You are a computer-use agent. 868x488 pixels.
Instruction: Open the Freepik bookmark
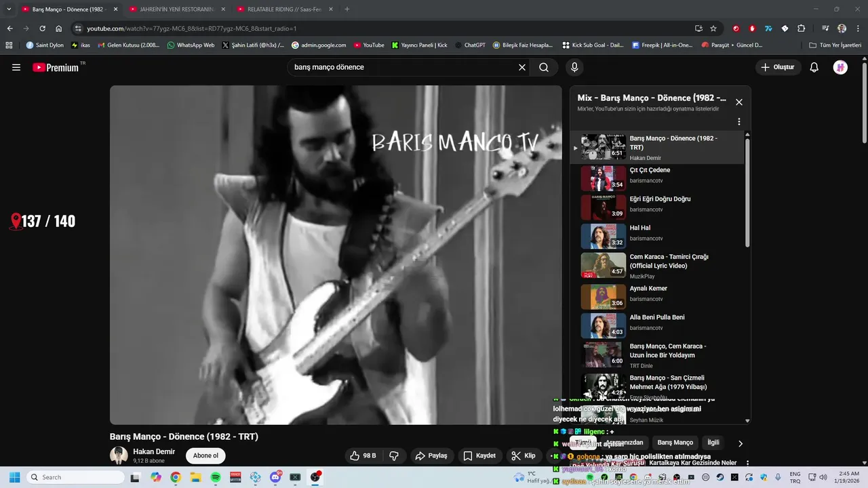662,45
